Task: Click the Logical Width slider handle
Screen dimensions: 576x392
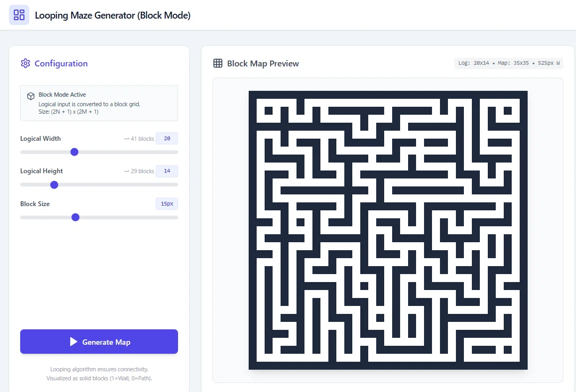Action: click(74, 152)
